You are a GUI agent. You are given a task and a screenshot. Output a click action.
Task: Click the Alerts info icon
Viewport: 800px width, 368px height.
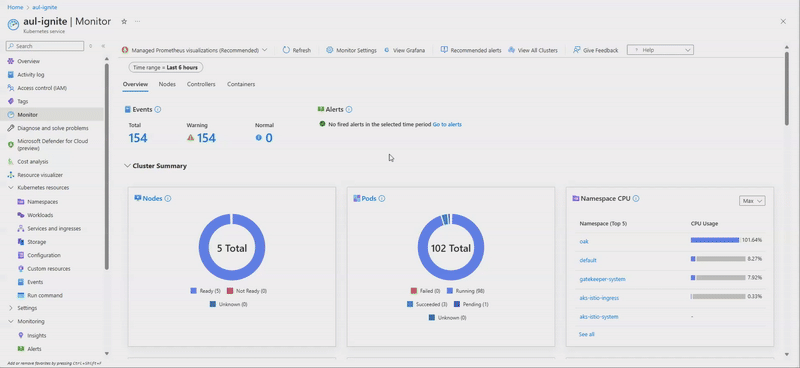coord(348,109)
